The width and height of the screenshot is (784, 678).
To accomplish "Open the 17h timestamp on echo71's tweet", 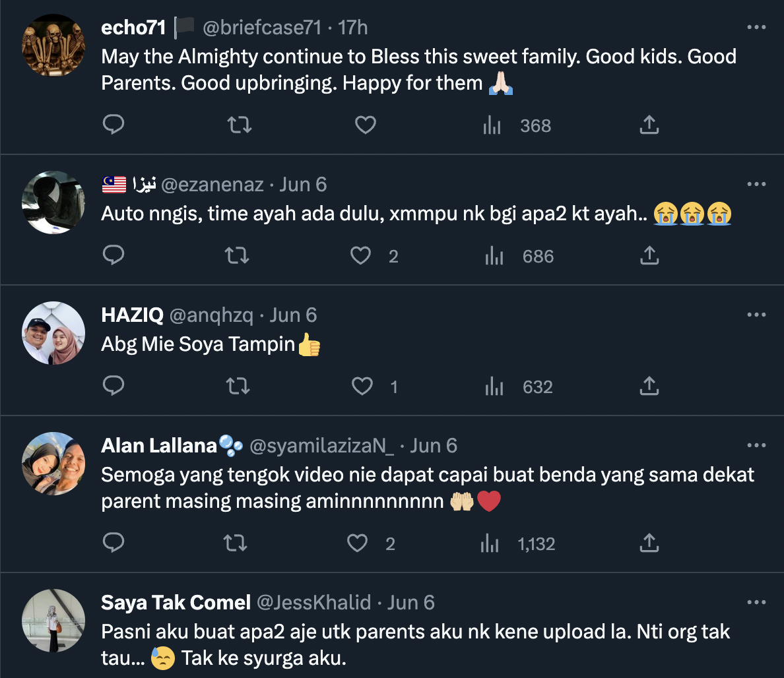I will [x=353, y=28].
